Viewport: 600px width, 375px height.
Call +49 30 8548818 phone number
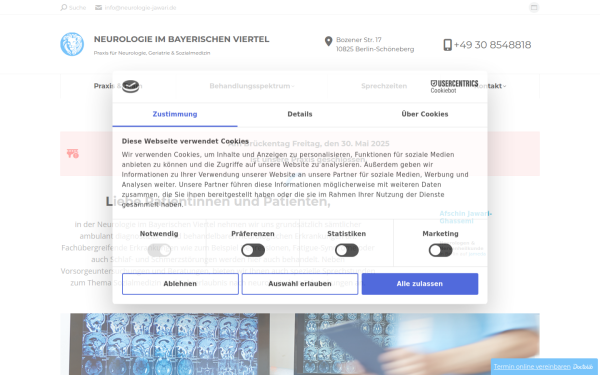(x=492, y=45)
